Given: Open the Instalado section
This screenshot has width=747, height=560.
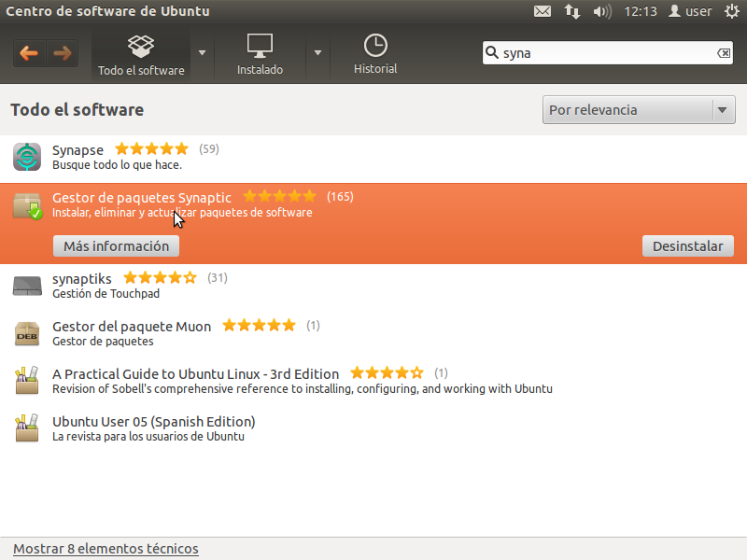Looking at the screenshot, I should coord(260,55).
